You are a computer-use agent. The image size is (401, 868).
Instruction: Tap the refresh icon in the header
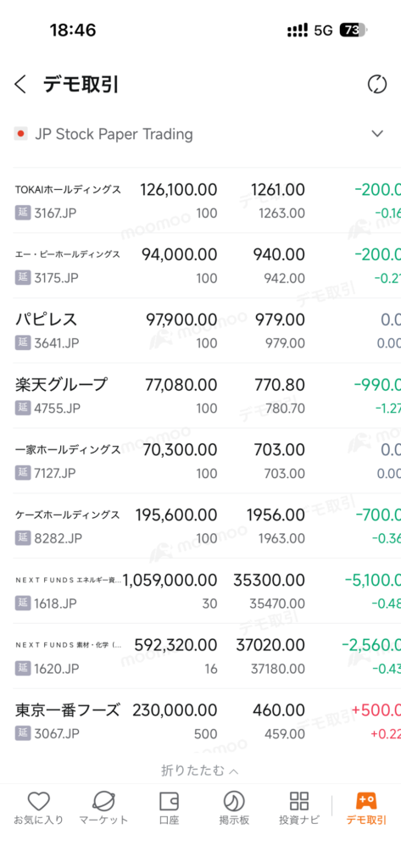click(377, 85)
